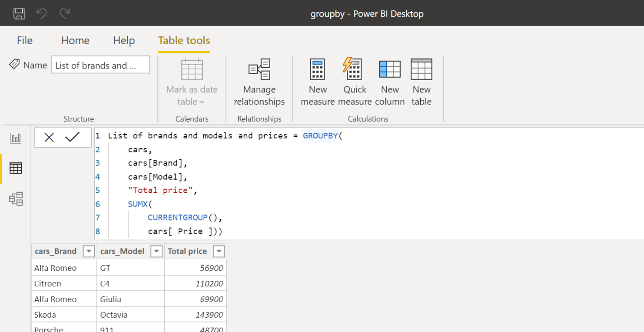
Task: Switch to the Home tab
Action: (75, 40)
